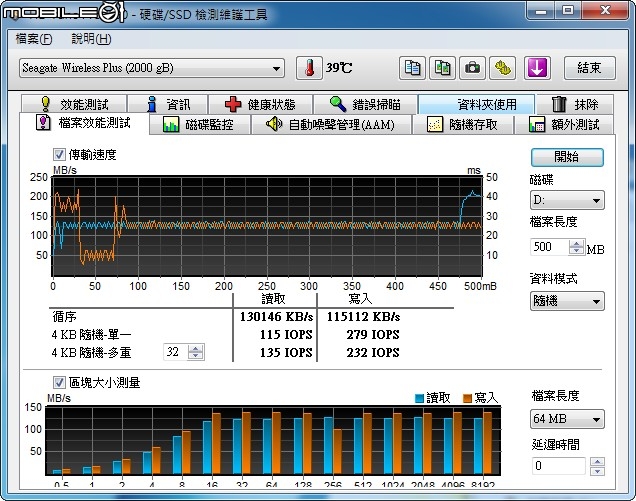636x501 pixels.
Task: Decrease the 延遲時間 delay with down arrow
Action: coord(597,471)
